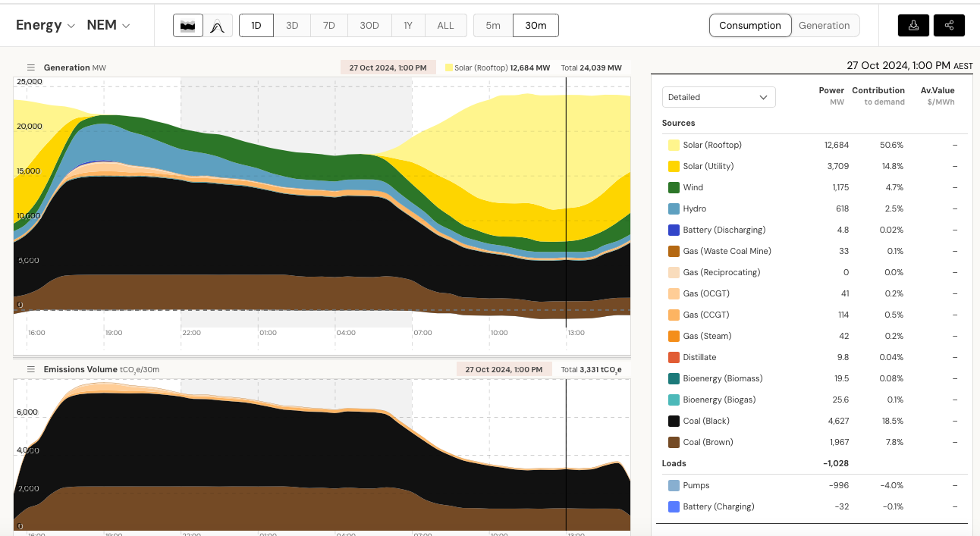Switch to the line chart view icon
Image resolution: width=980 pixels, height=536 pixels.
218,26
